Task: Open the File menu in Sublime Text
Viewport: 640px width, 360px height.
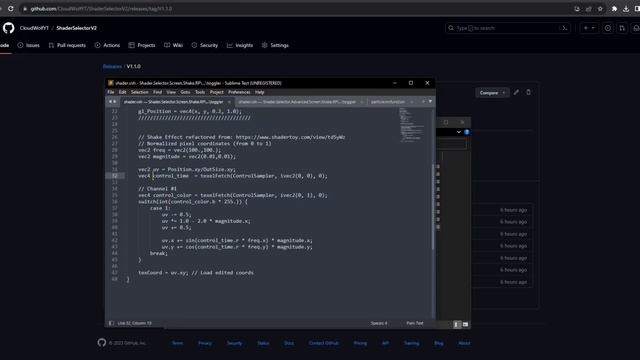Action: coord(111,92)
